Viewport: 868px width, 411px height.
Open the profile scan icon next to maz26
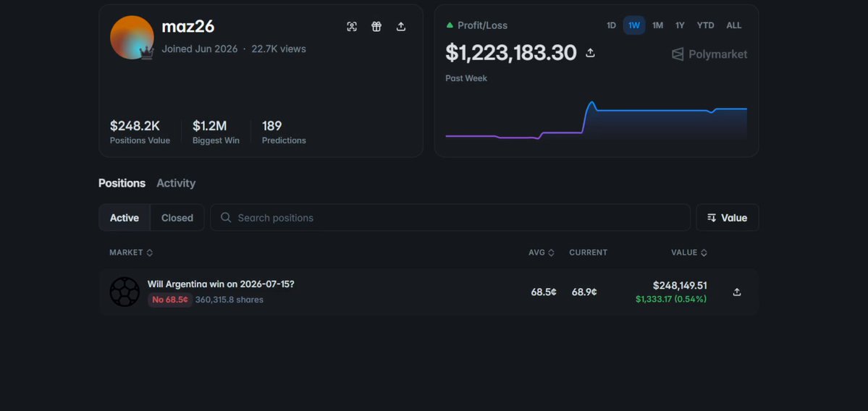click(x=352, y=27)
